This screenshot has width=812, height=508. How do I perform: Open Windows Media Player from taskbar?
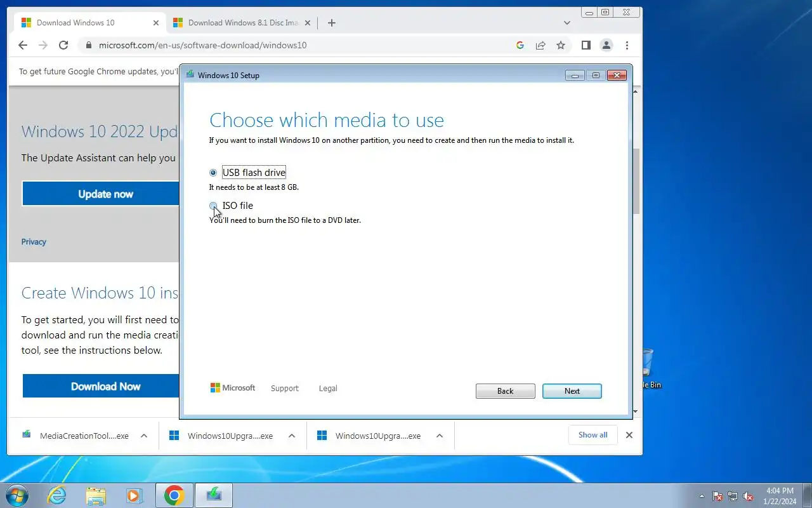coord(134,495)
